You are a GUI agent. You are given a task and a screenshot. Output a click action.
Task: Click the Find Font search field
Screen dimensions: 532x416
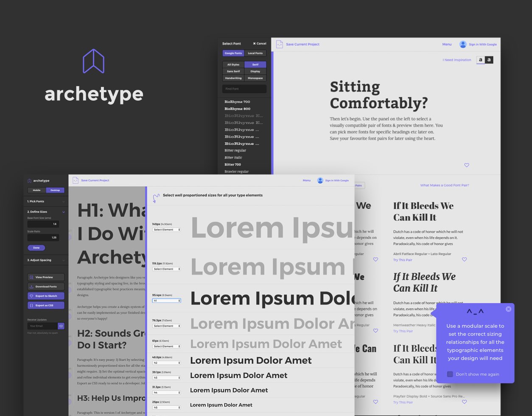click(244, 89)
